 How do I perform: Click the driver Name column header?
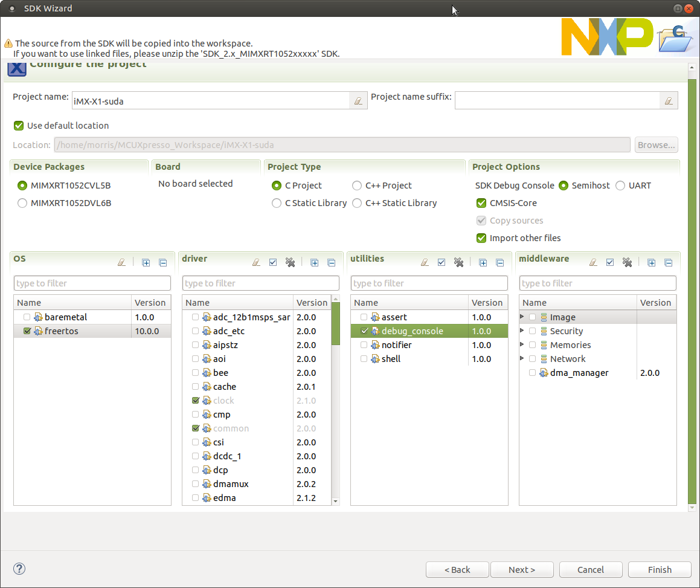[238, 303]
